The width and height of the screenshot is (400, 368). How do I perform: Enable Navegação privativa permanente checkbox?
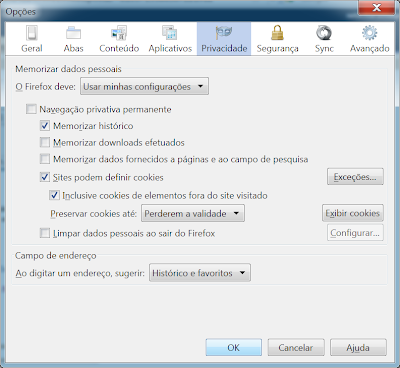pyautogui.click(x=31, y=109)
